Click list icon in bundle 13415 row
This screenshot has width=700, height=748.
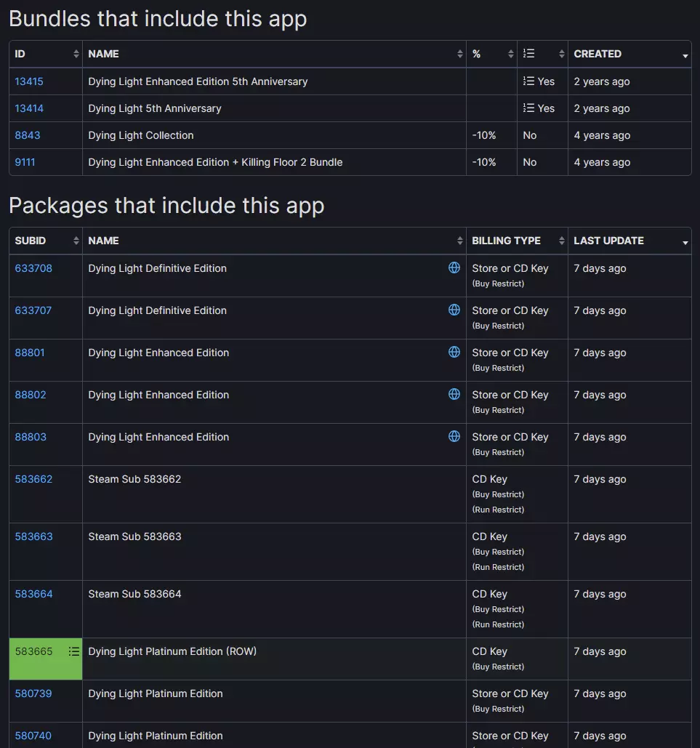[528, 81]
